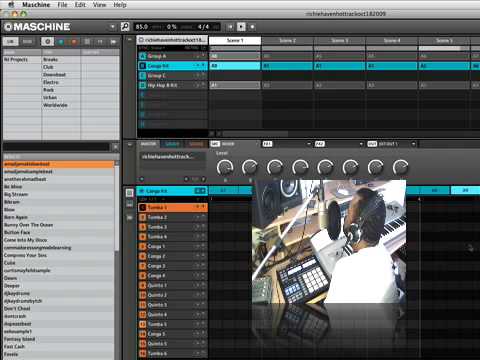Click the D group letter icon for Hip Hop B Kit
Viewport: 480px width, 360px height.
pos(142,85)
